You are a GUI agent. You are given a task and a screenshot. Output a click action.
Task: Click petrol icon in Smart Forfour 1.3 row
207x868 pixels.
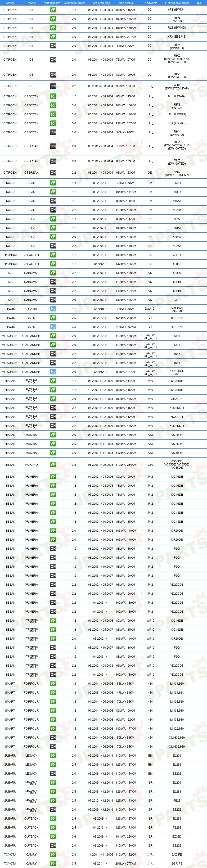(x=53, y=702)
